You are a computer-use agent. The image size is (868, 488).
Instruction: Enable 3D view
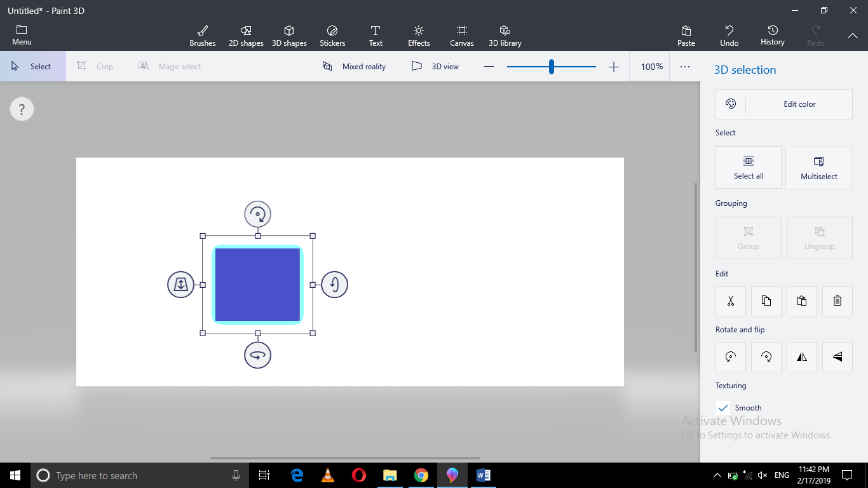point(436,66)
